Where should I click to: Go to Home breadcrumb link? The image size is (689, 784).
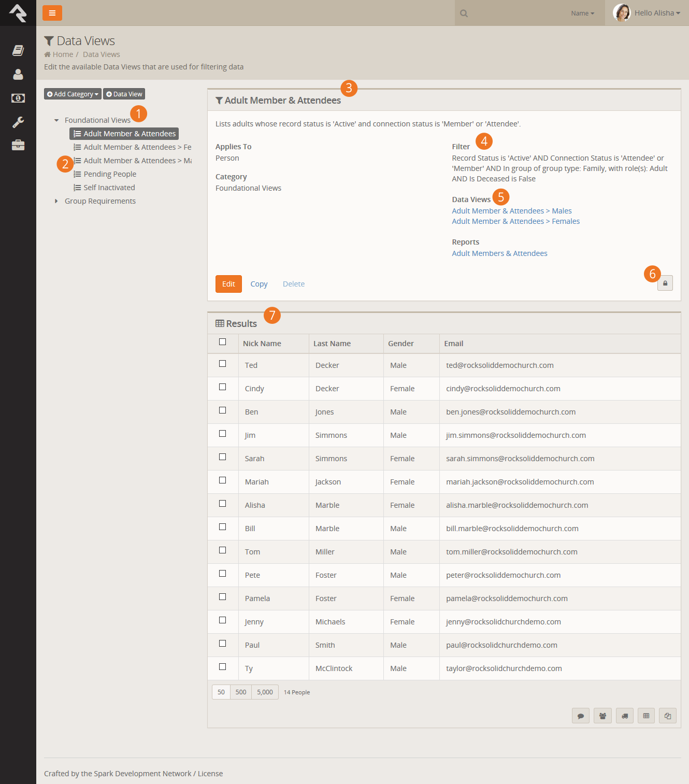[x=63, y=54]
